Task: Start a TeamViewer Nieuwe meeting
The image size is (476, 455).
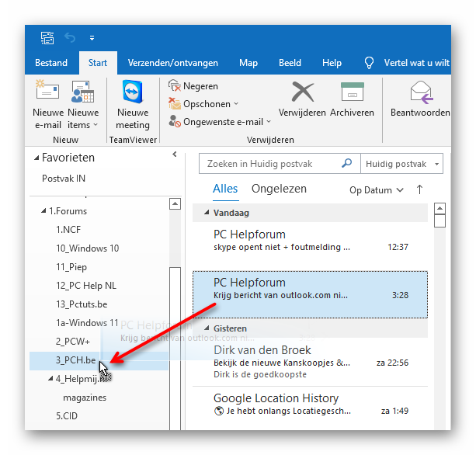Action: click(133, 93)
